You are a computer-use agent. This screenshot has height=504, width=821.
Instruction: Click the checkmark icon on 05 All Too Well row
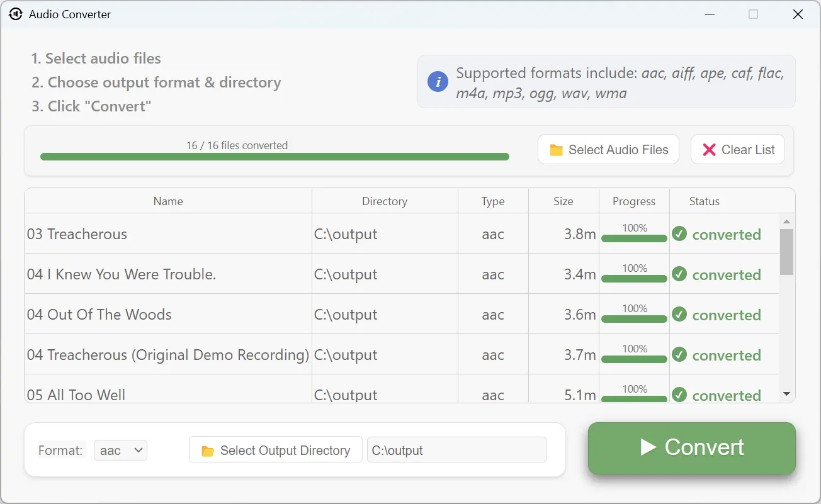679,395
